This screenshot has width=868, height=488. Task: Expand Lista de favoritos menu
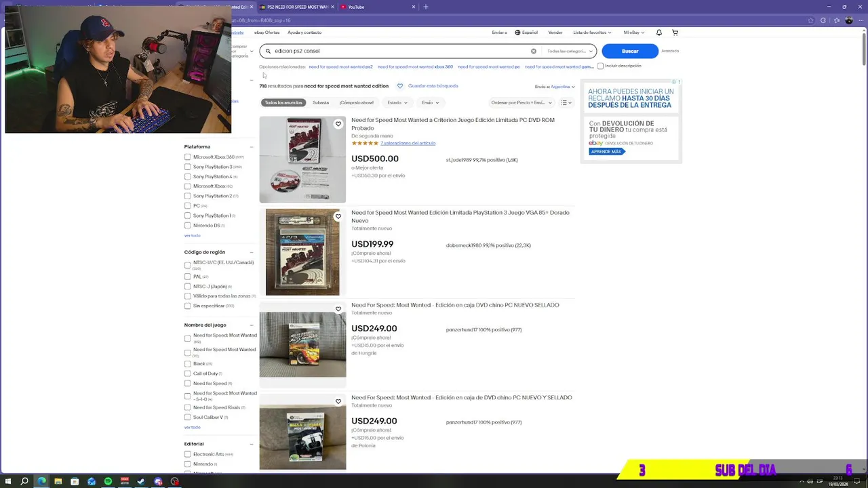pos(592,33)
